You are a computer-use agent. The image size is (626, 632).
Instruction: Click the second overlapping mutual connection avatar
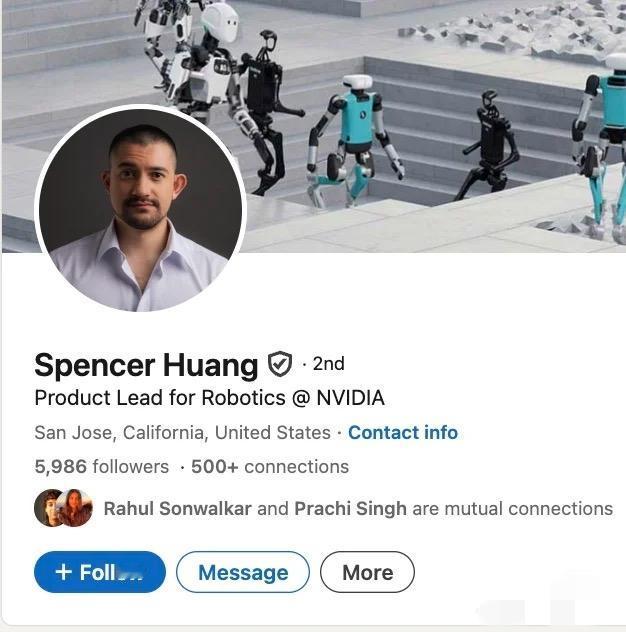[75, 508]
